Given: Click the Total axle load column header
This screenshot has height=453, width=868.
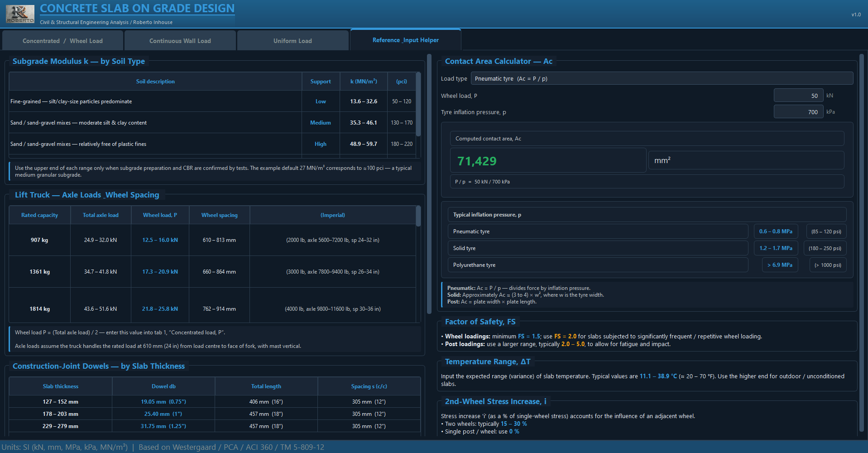Looking at the screenshot, I should click(x=101, y=215).
